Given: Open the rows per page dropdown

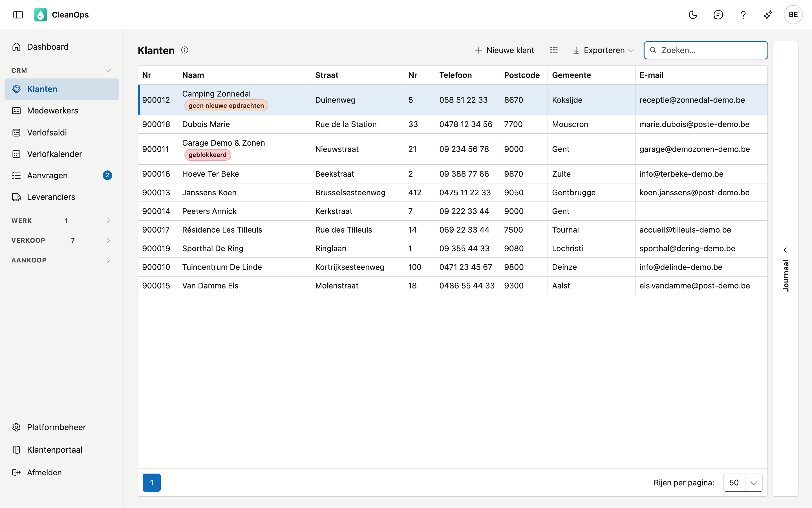Looking at the screenshot, I should tap(743, 483).
